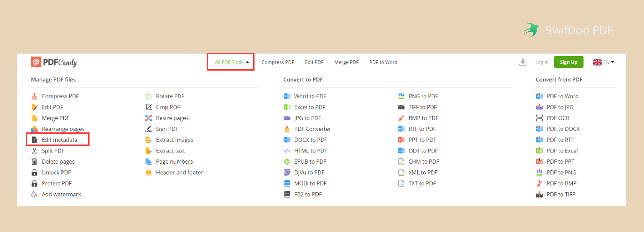The image size is (644, 232).
Task: Open the XML to PDF link
Action: (x=423, y=173)
